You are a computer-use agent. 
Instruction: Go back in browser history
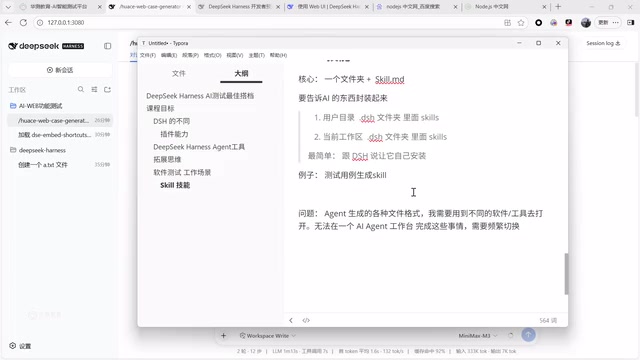[x=8, y=22]
